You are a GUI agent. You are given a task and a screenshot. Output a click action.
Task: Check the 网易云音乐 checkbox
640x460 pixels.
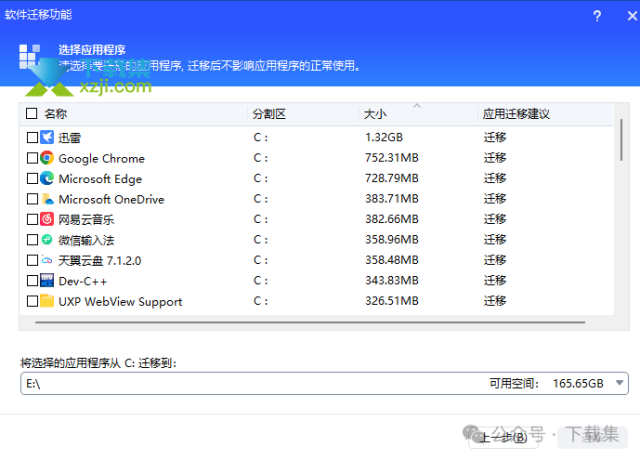tap(32, 219)
